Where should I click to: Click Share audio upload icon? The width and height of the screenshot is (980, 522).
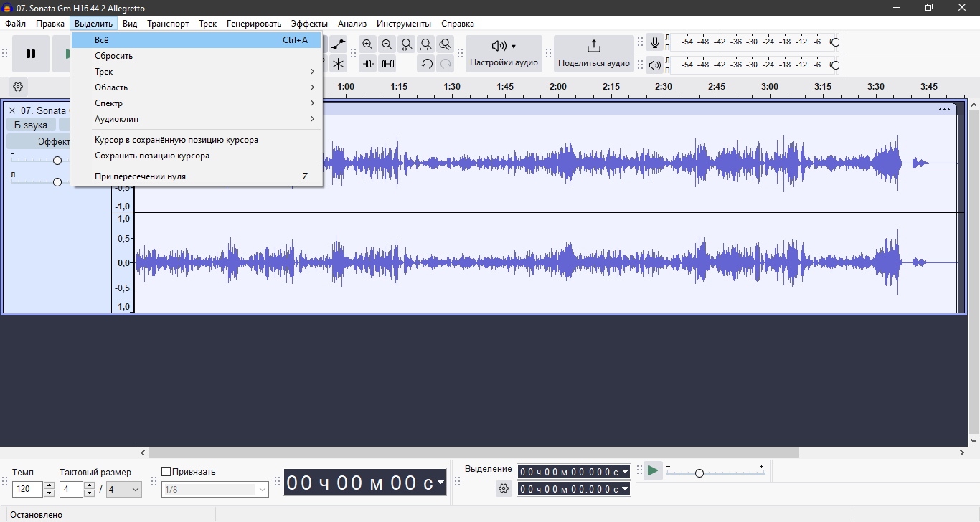coord(593,47)
